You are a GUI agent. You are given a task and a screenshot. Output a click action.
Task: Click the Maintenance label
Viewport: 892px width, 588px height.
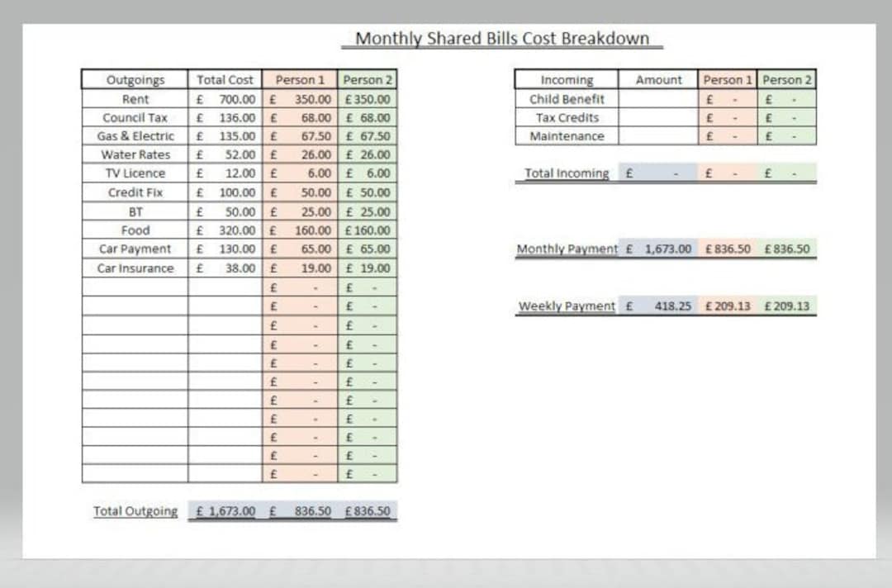[x=567, y=136]
